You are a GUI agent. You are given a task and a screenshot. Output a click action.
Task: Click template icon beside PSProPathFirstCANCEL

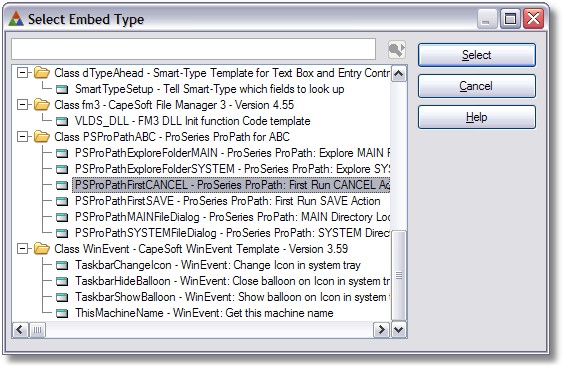tap(62, 185)
